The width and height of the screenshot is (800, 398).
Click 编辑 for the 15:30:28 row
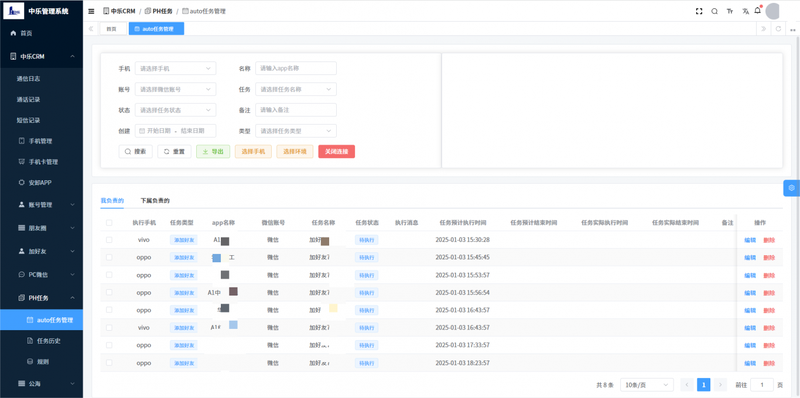[x=750, y=240]
